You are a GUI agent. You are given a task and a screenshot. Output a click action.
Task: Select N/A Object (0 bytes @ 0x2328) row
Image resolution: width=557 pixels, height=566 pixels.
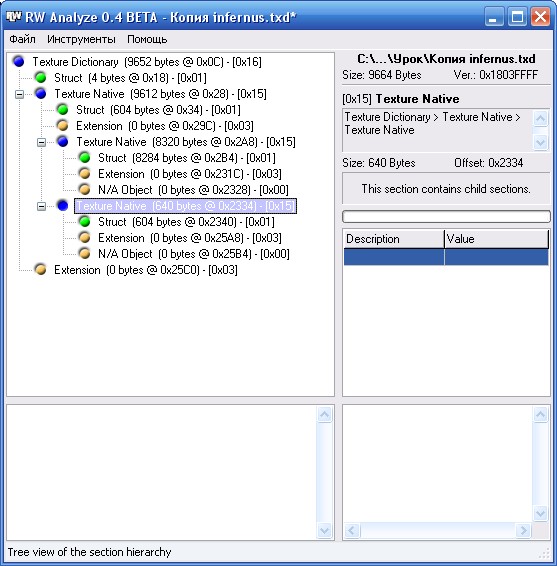tap(193, 190)
